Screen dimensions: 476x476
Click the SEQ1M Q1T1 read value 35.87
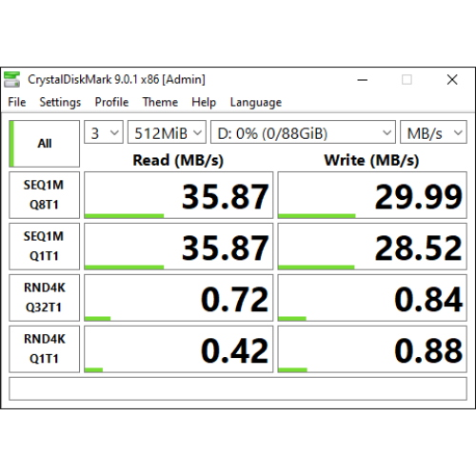[x=178, y=247]
